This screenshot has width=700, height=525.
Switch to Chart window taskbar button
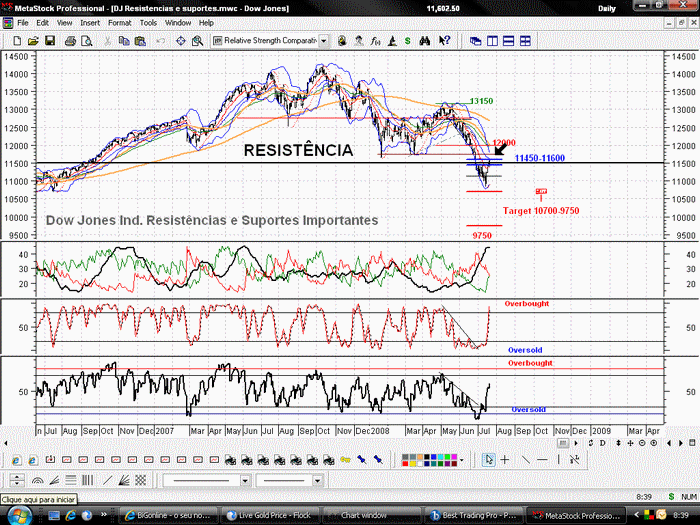pyautogui.click(x=372, y=515)
